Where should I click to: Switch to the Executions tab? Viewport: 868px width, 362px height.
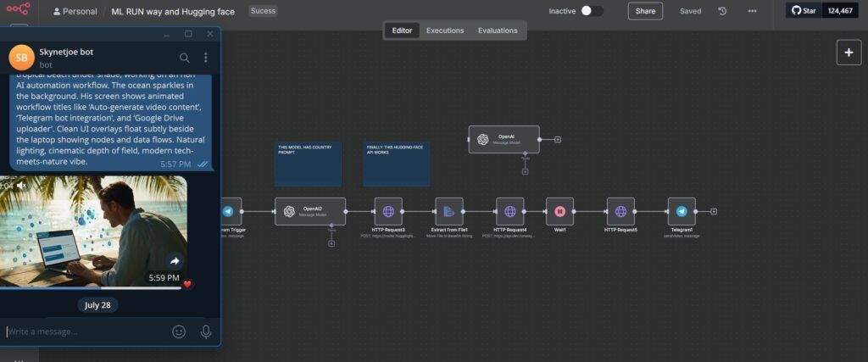445,31
